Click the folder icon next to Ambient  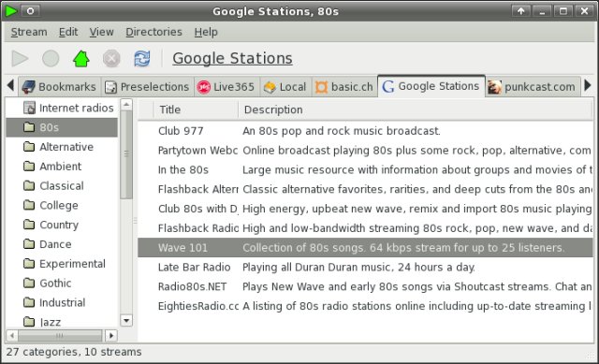pos(29,166)
